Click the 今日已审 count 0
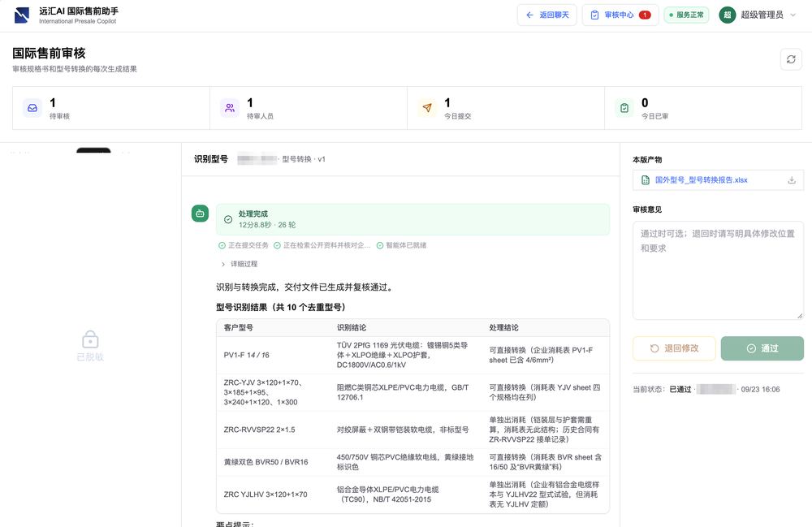 (645, 102)
